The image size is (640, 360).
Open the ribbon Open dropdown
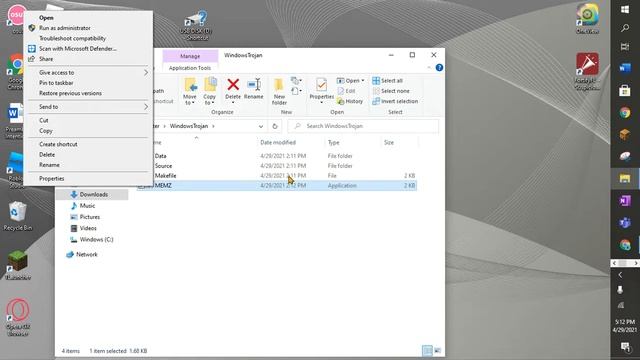click(x=350, y=81)
